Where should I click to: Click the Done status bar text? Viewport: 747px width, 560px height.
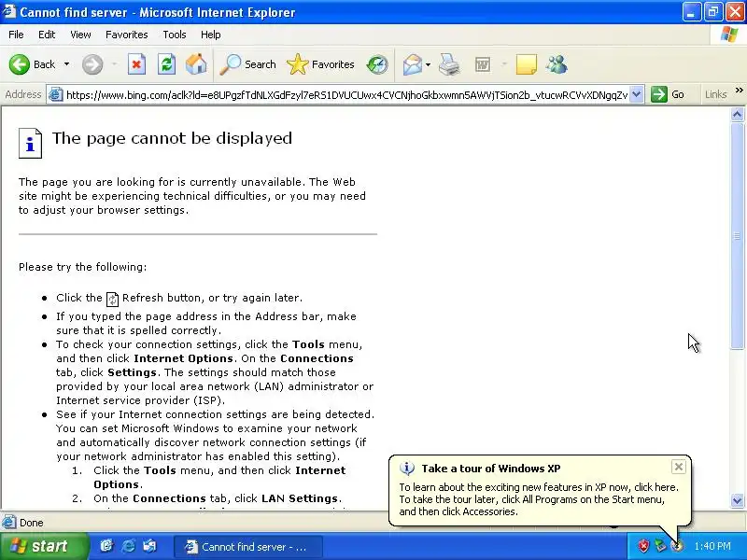tap(32, 523)
